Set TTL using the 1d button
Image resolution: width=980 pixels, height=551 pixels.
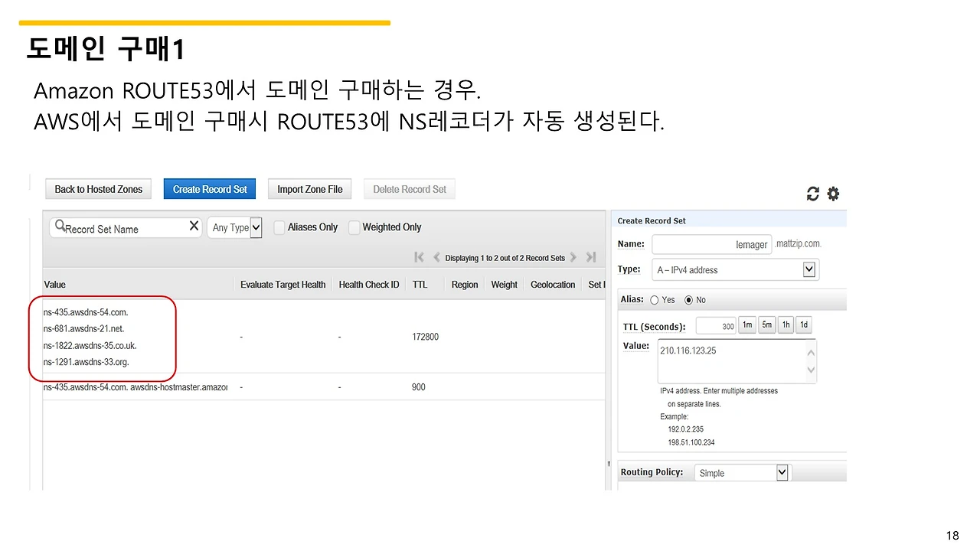point(804,325)
